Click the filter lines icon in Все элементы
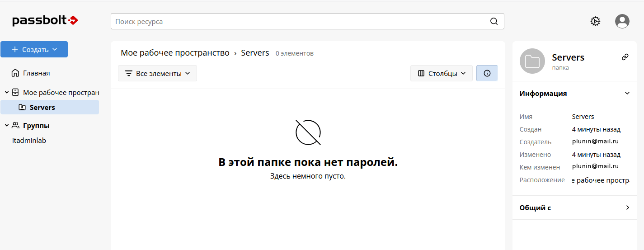 point(129,73)
